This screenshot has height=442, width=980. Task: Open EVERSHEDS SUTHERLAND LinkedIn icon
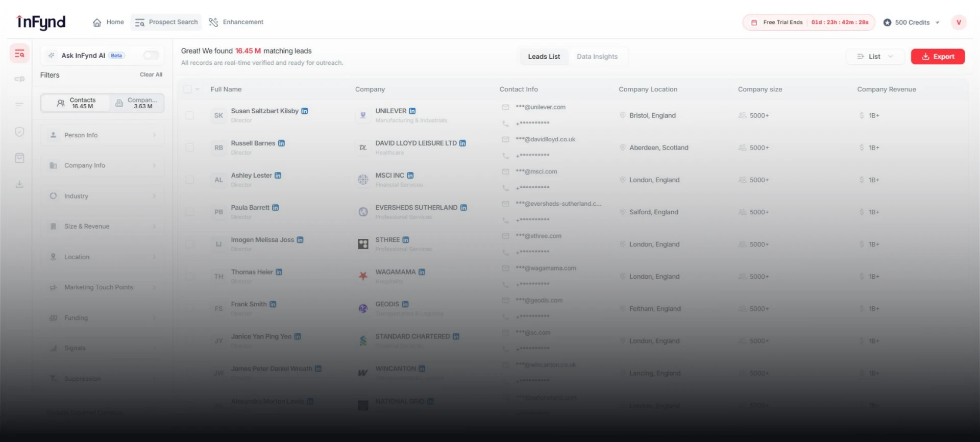click(463, 207)
